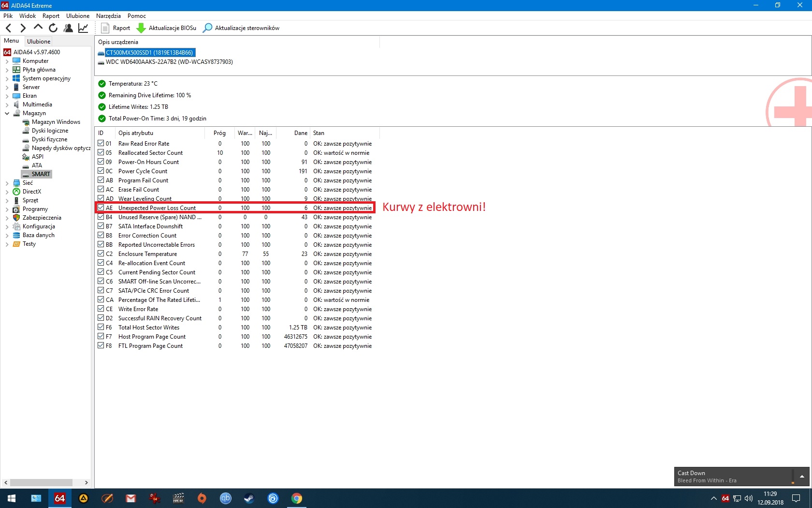Sort by the Próg column header
812x508 pixels.
click(x=219, y=133)
